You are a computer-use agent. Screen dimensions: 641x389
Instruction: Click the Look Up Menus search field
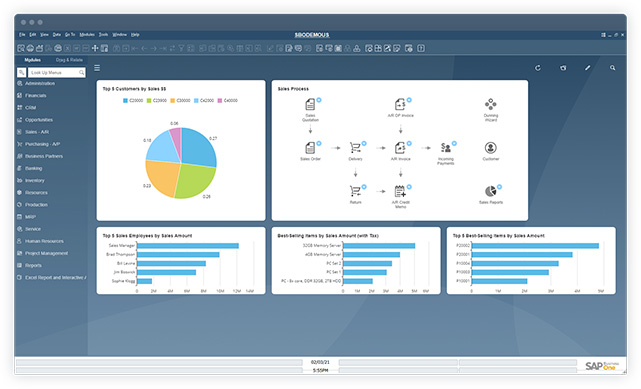pos(56,73)
